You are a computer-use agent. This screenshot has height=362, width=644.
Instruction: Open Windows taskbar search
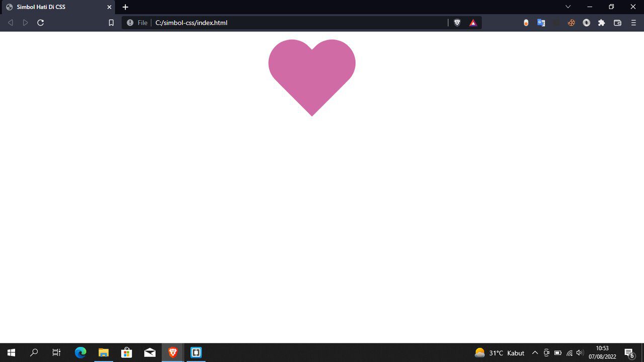tap(34, 352)
